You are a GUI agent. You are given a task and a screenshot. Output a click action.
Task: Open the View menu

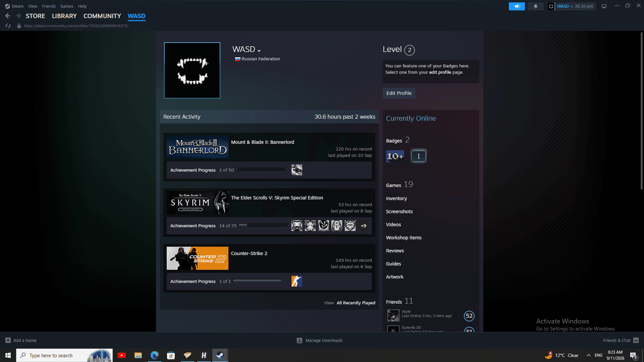point(33,6)
